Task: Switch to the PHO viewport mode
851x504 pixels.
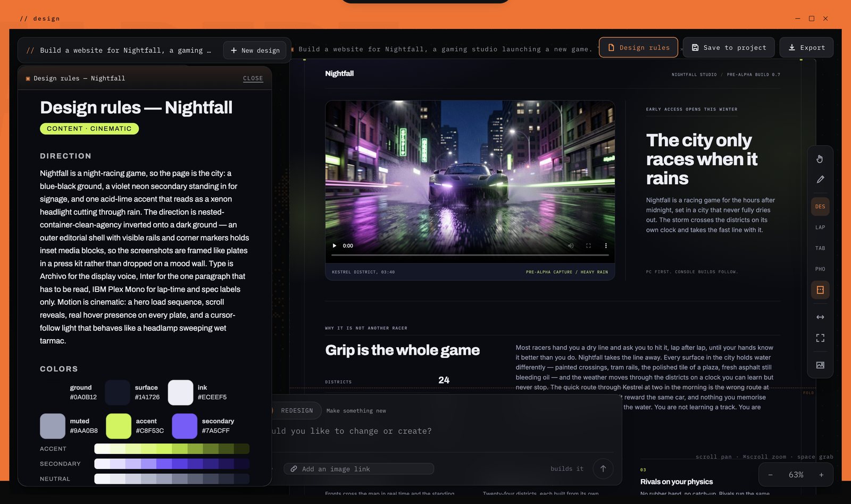Action: click(x=820, y=269)
